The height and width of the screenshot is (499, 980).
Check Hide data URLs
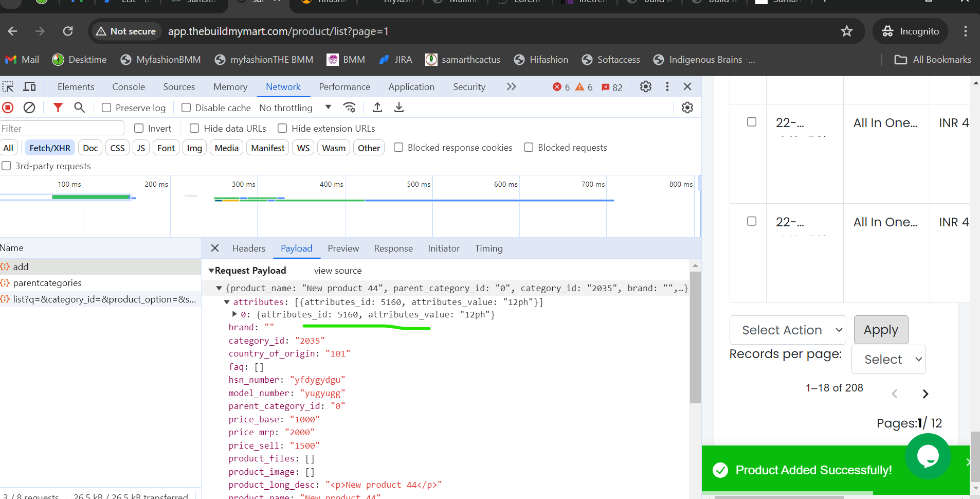(194, 128)
